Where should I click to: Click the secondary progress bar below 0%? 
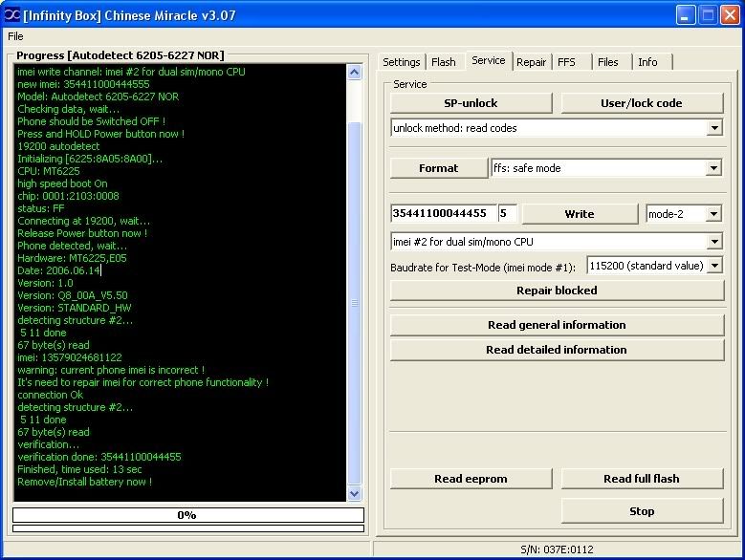(x=188, y=528)
